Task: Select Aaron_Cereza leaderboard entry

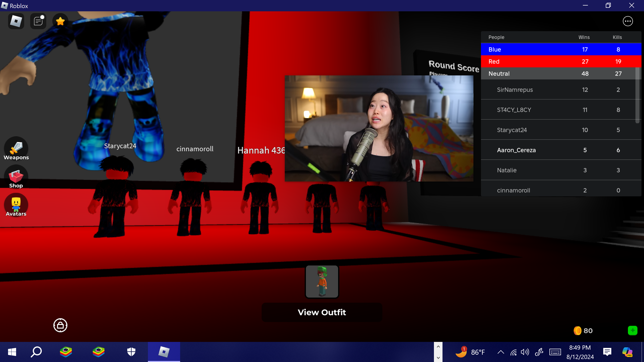Action: coord(516,150)
